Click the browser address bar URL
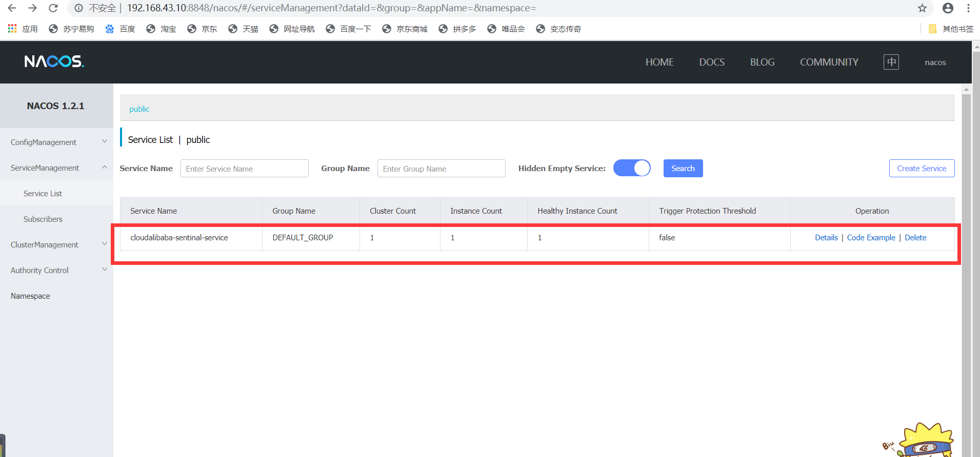 click(331, 8)
